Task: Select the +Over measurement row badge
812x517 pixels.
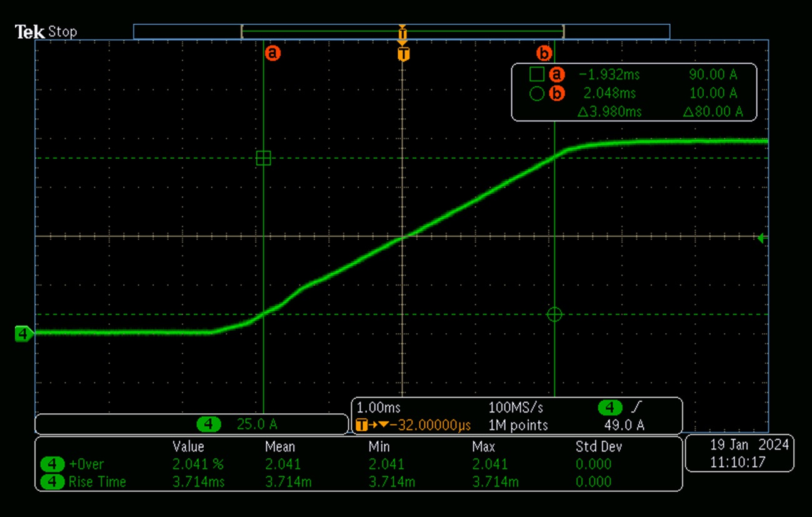Action: [53, 464]
